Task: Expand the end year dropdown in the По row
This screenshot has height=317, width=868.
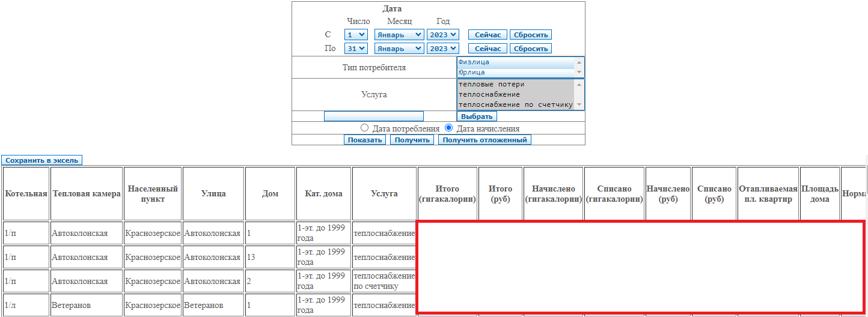Action: tap(443, 49)
